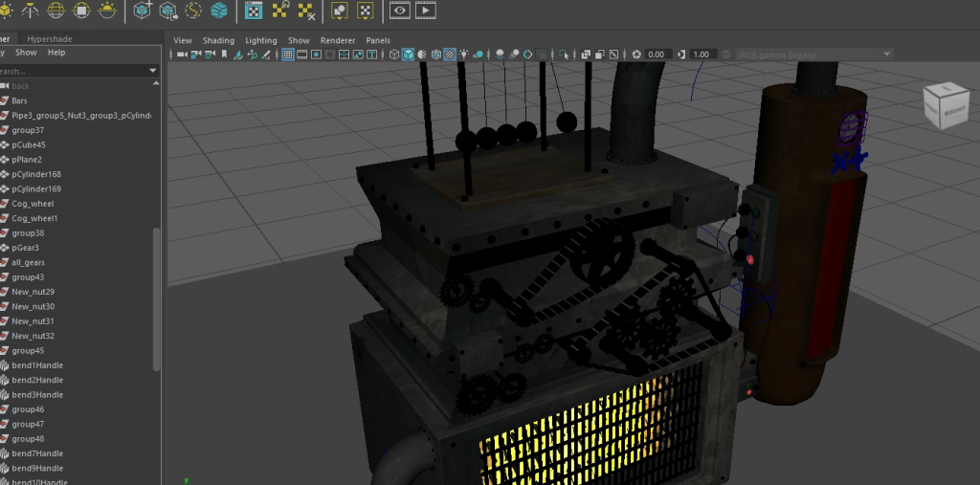Viewport: 980px width, 485px height.
Task: Open the outliner search filter dropdown arrow
Action: [x=153, y=71]
